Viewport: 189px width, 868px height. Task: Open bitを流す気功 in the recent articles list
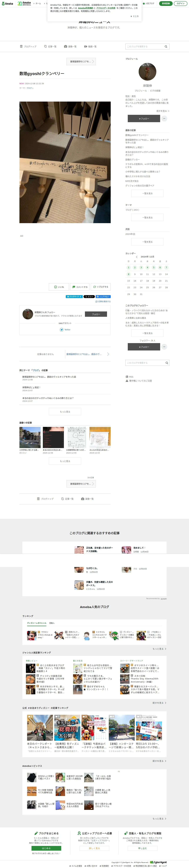(132, 181)
